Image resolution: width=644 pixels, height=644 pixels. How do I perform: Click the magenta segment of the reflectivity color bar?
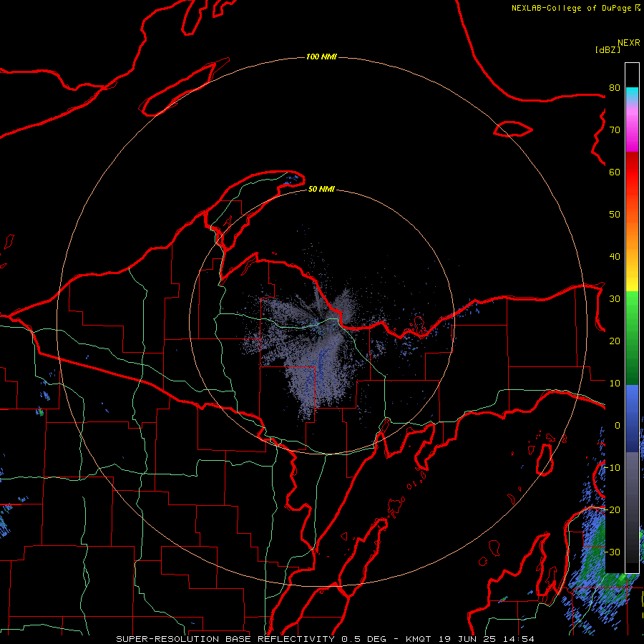coord(632,131)
